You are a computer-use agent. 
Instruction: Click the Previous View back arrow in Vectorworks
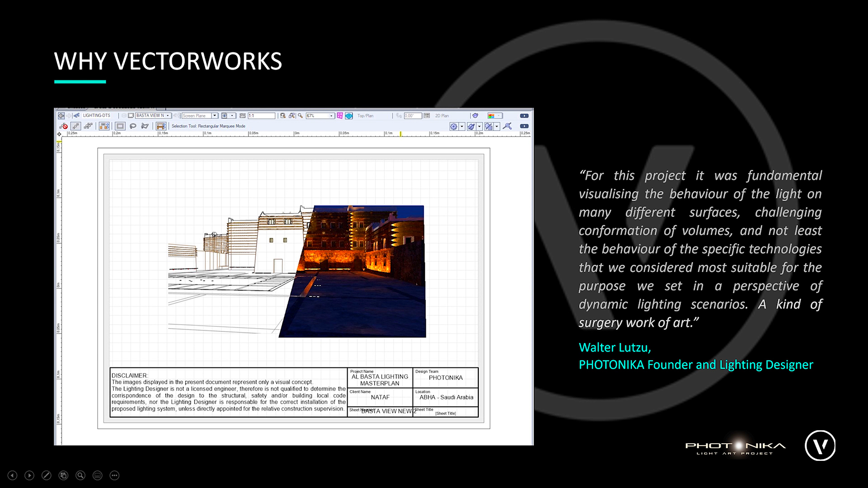61,116
